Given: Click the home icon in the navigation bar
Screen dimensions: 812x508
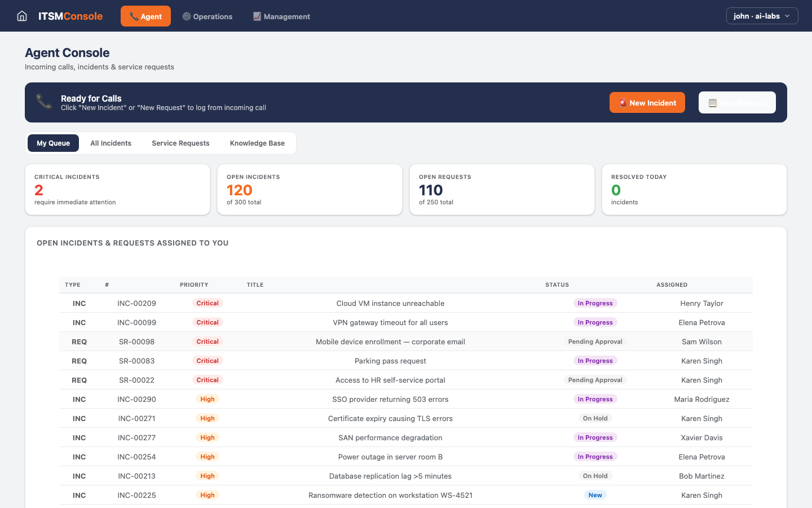Looking at the screenshot, I should pyautogui.click(x=21, y=16).
